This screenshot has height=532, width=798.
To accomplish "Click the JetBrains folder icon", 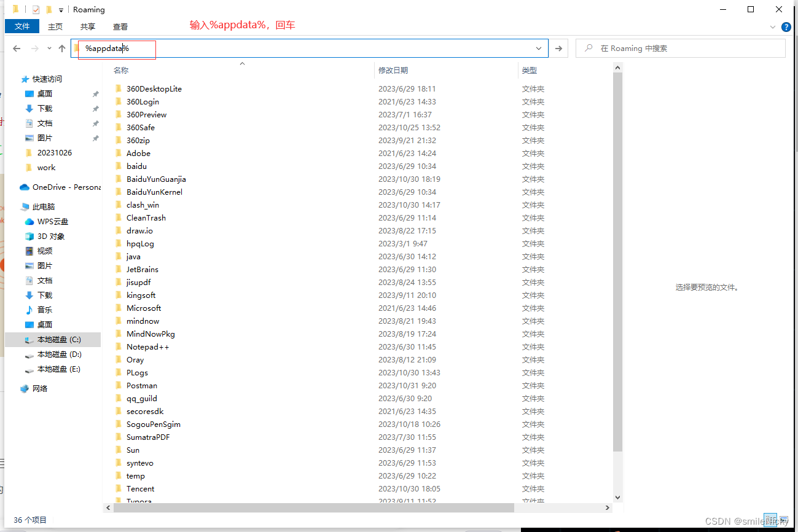I will [119, 270].
